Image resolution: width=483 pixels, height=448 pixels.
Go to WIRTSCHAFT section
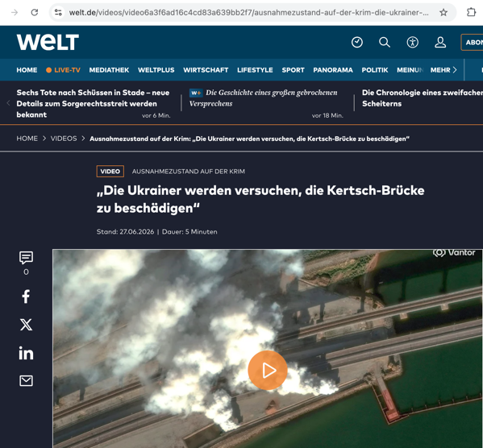206,70
